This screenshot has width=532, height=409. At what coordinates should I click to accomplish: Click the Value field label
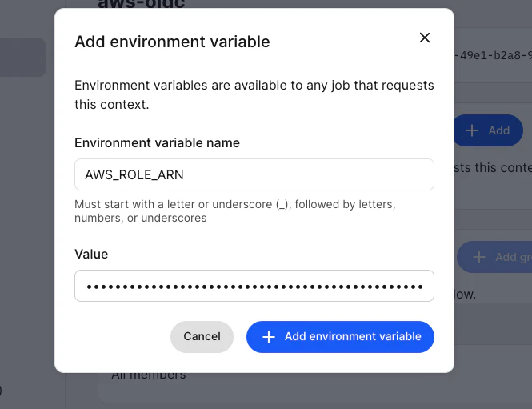(x=91, y=254)
